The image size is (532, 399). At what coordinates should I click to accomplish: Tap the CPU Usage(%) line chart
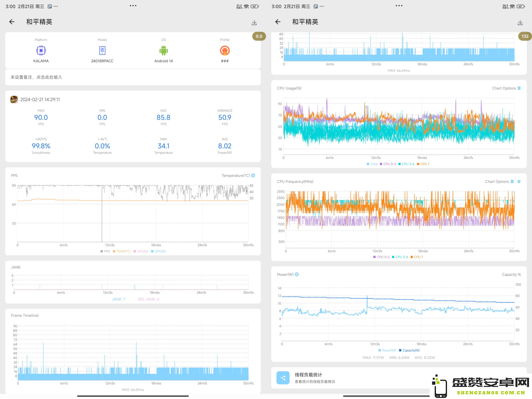[x=399, y=127]
